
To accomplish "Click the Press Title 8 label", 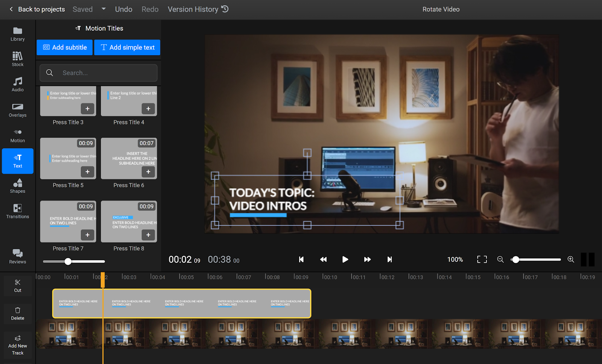I will tap(129, 249).
